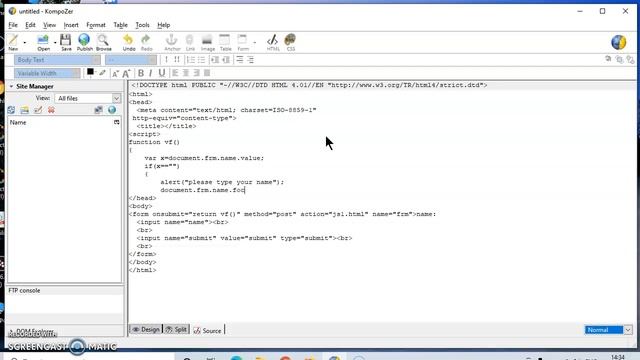The image size is (640, 360).
Task: Decrease font size with small A icon
Action: 115,73
